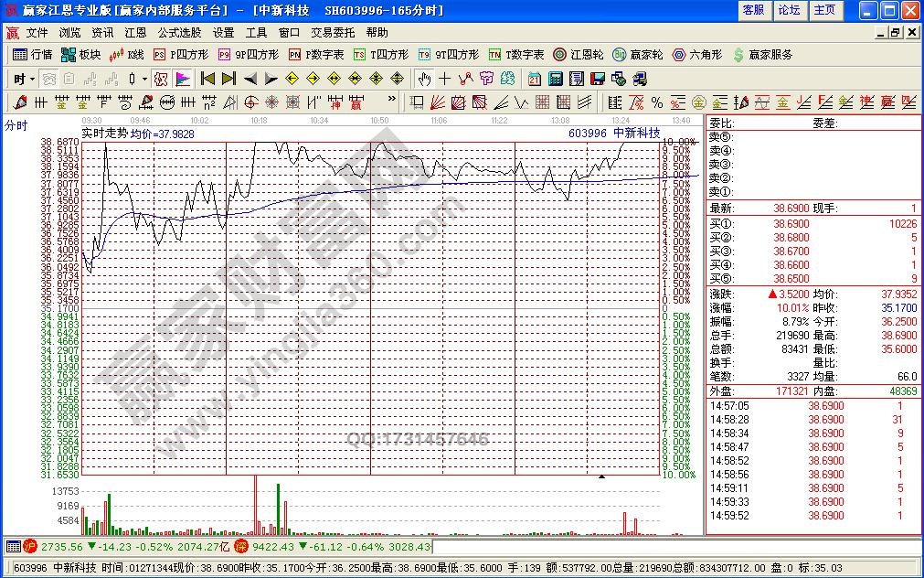Click the calendar date icon
The height and width of the screenshot is (578, 924).
click(x=535, y=79)
